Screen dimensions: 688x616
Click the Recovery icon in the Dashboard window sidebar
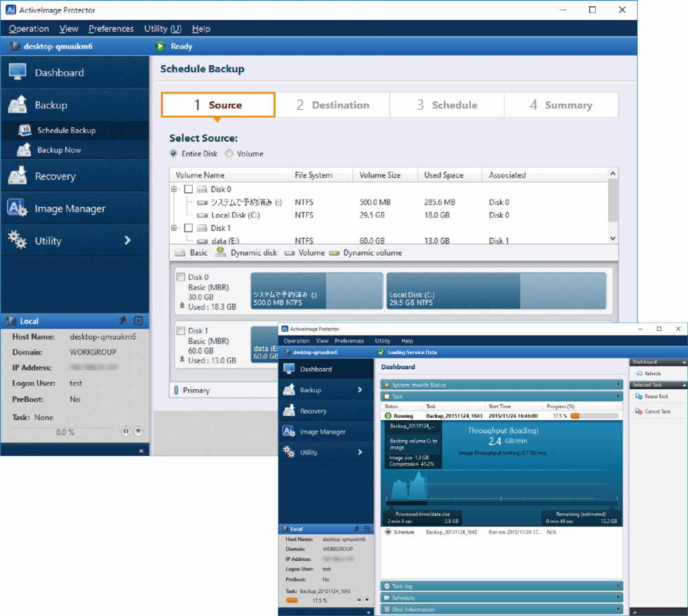289,410
